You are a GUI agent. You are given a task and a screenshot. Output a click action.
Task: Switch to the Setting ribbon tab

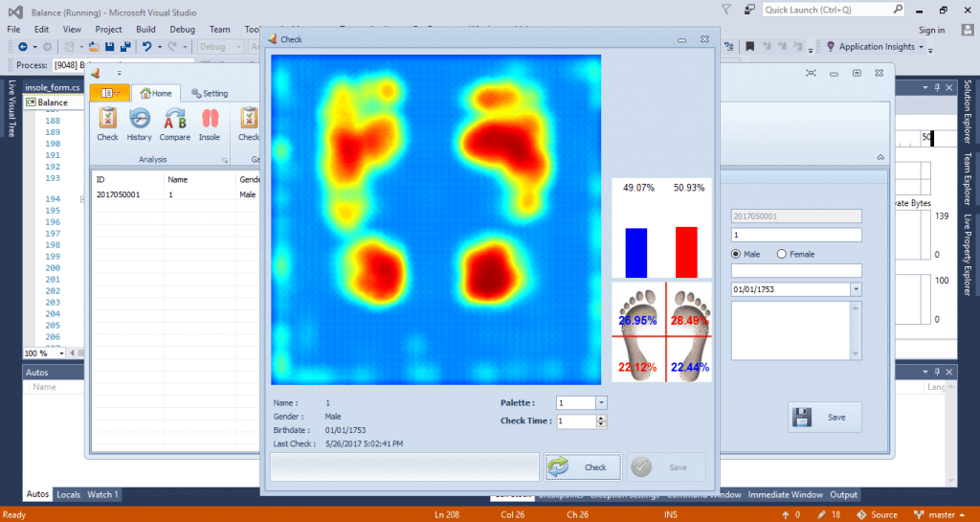209,93
